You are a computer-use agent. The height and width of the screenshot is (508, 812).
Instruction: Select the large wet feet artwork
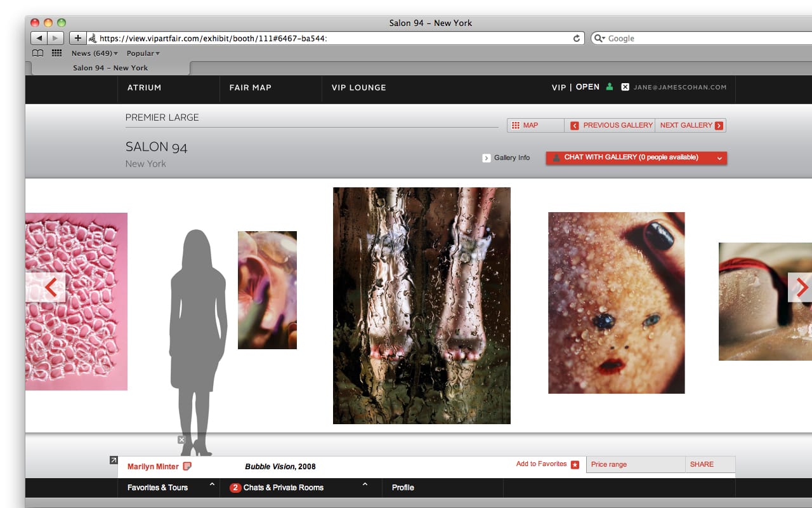click(x=422, y=305)
